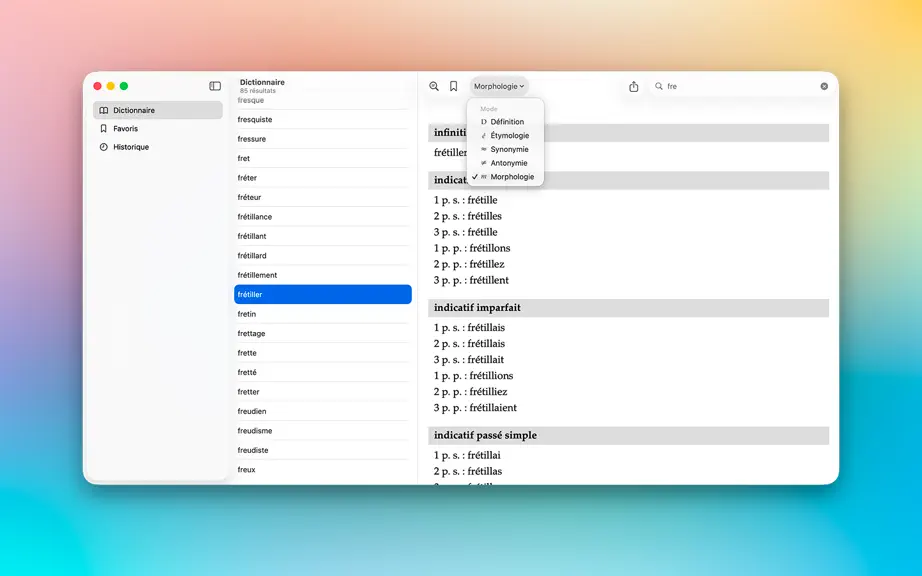
Task: Select the highlighted 'frétiller' entry
Action: tap(323, 294)
